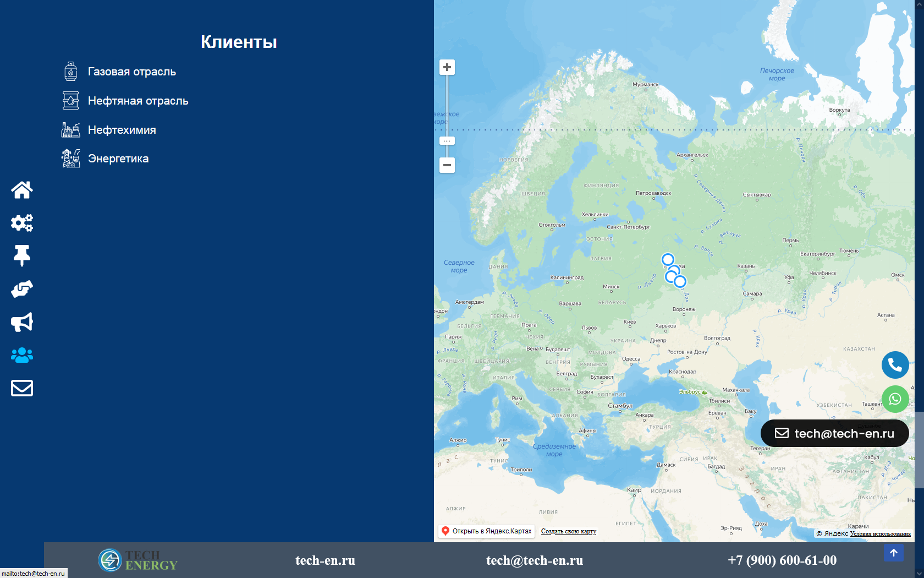The height and width of the screenshot is (578, 924).
Task: Click the Волгоград label on the map
Action: coord(717,338)
